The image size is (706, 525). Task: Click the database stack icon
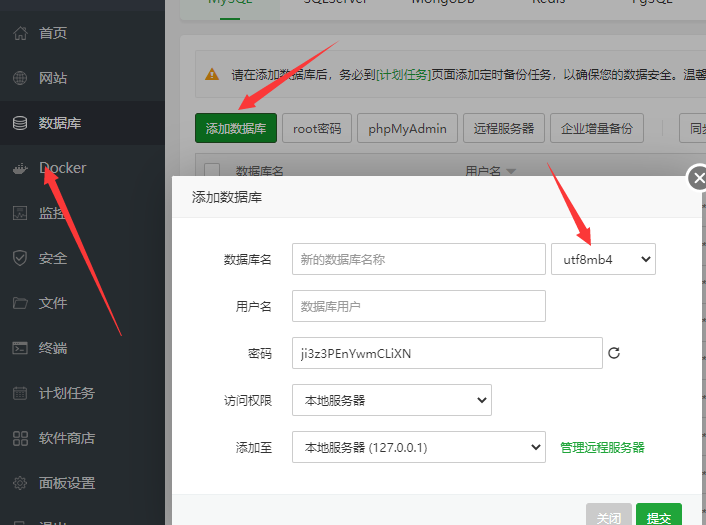click(19, 123)
